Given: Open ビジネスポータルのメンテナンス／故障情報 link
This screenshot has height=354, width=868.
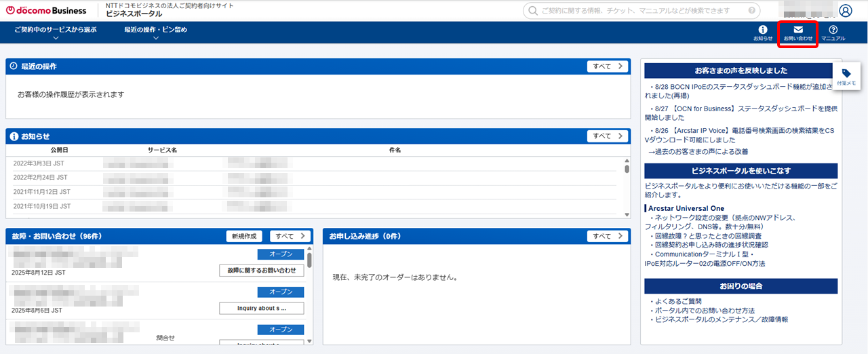Looking at the screenshot, I should (x=722, y=319).
